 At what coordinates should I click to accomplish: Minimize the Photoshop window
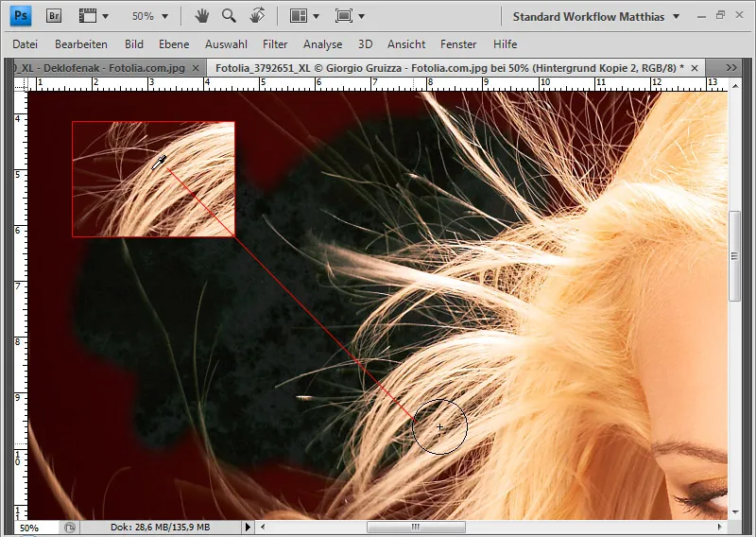pyautogui.click(x=701, y=16)
